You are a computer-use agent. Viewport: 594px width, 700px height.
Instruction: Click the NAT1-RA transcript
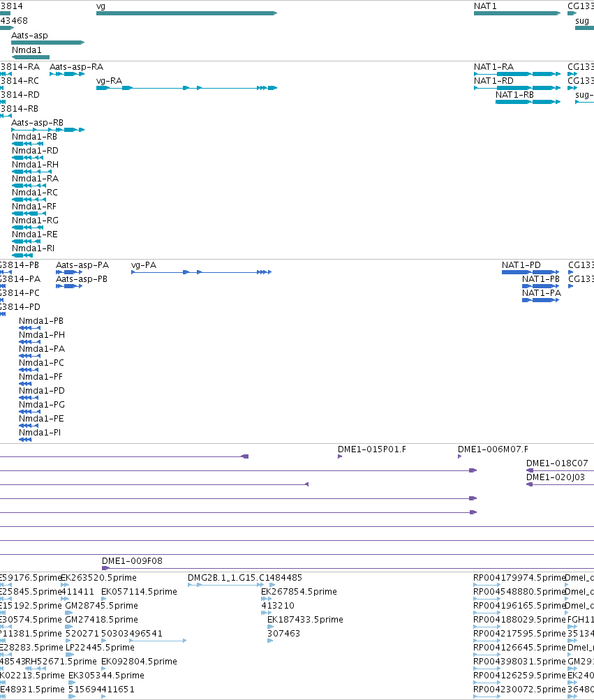tap(517, 74)
